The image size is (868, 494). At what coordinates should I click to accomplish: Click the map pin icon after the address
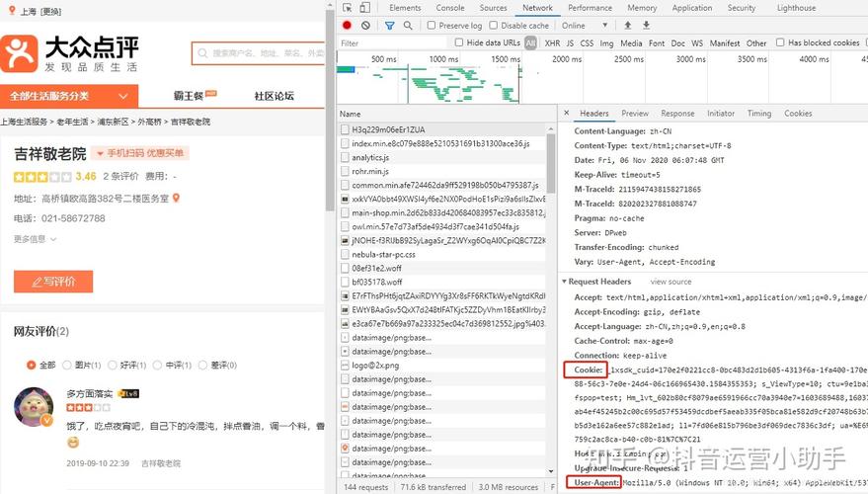coord(176,198)
